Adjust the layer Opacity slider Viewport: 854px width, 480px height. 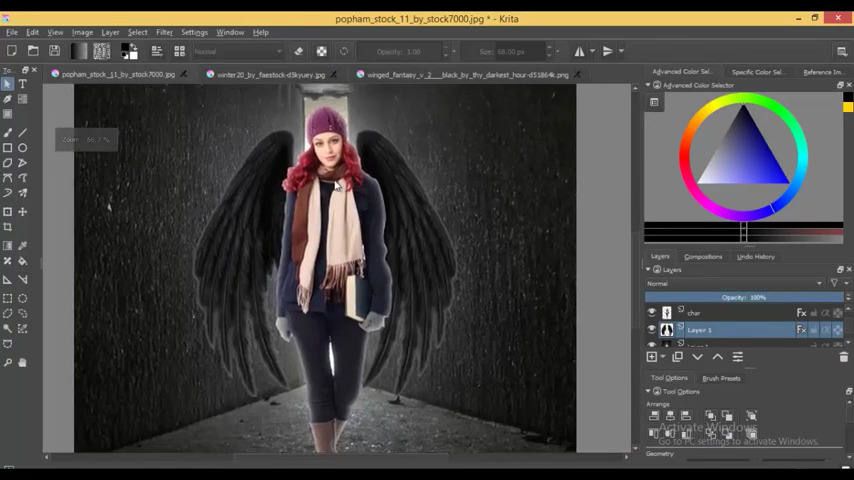(x=743, y=297)
